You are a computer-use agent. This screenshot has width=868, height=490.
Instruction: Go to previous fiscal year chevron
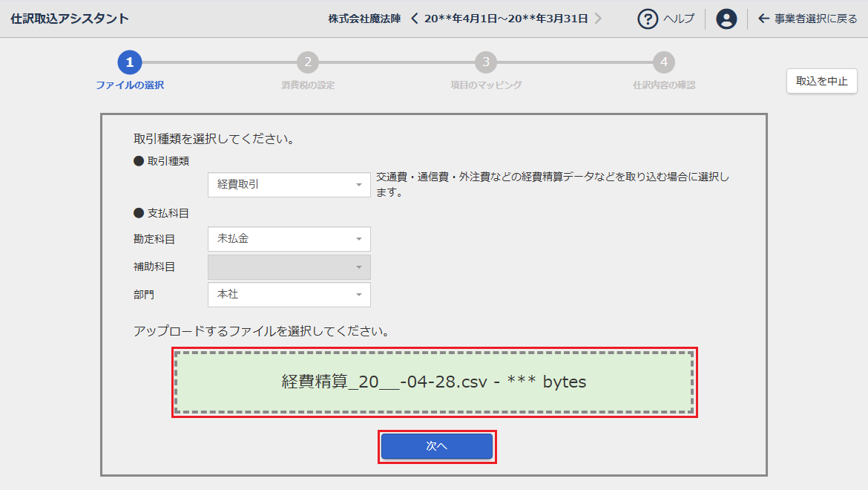(x=415, y=19)
